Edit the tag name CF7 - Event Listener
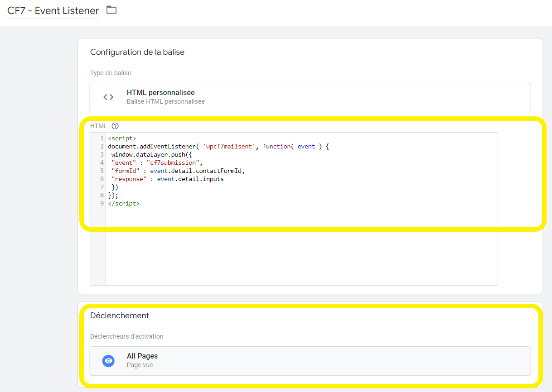The width and height of the screenshot is (552, 392). [x=53, y=11]
